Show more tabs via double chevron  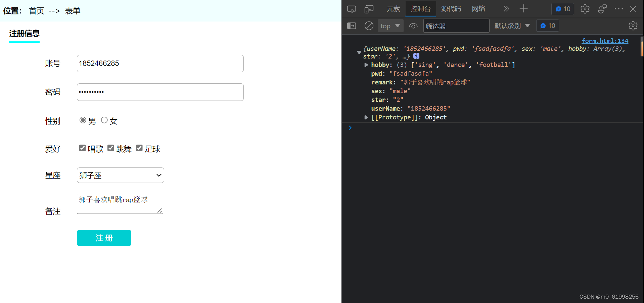506,9
